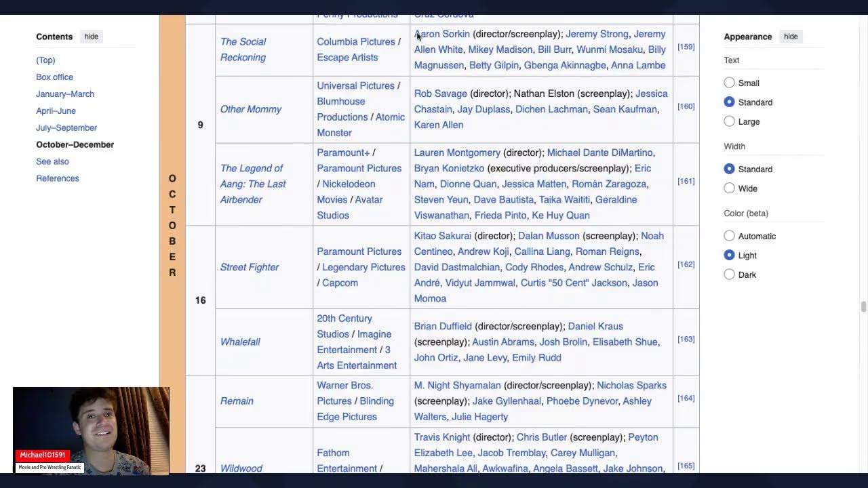Go to July–September section
The height and width of the screenshot is (488, 868).
click(66, 128)
